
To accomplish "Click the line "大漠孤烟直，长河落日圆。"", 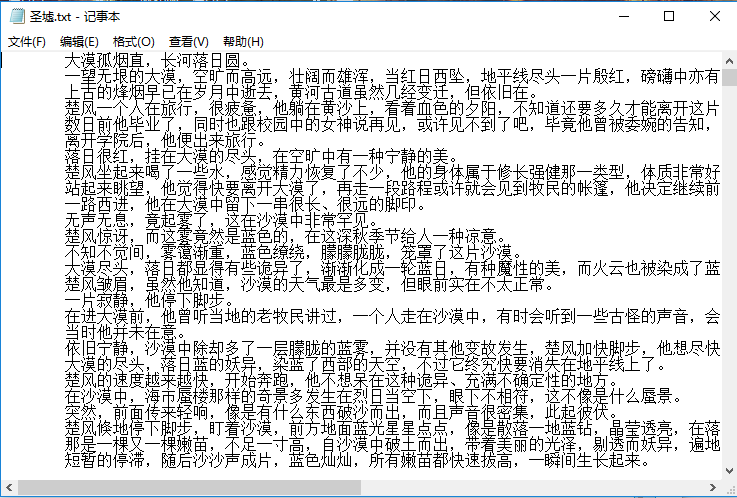I will point(159,61).
